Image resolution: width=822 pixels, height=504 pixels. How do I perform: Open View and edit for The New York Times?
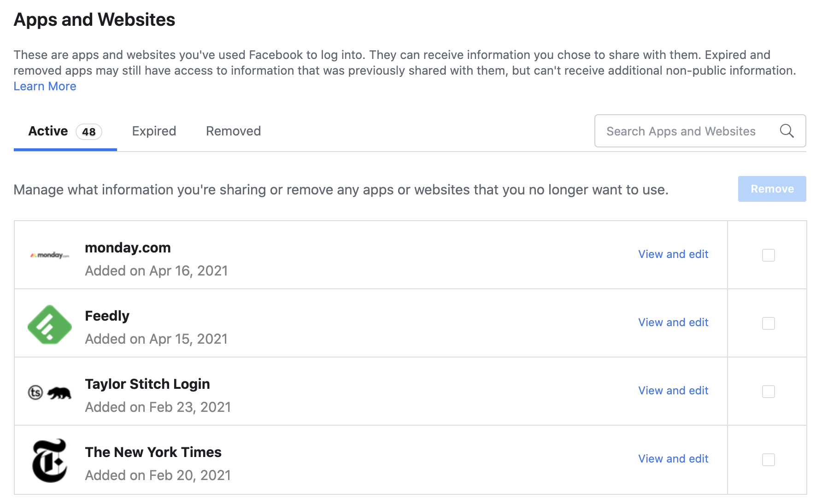[673, 458]
